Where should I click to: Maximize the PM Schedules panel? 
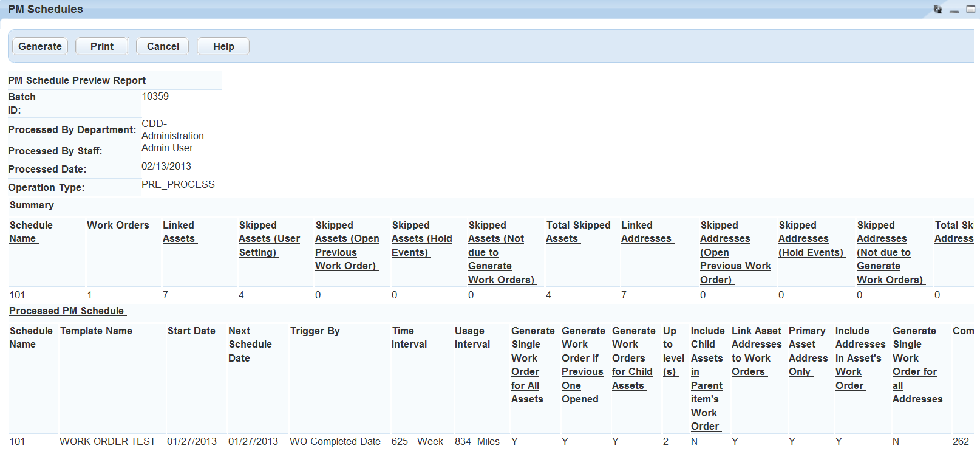tap(970, 9)
